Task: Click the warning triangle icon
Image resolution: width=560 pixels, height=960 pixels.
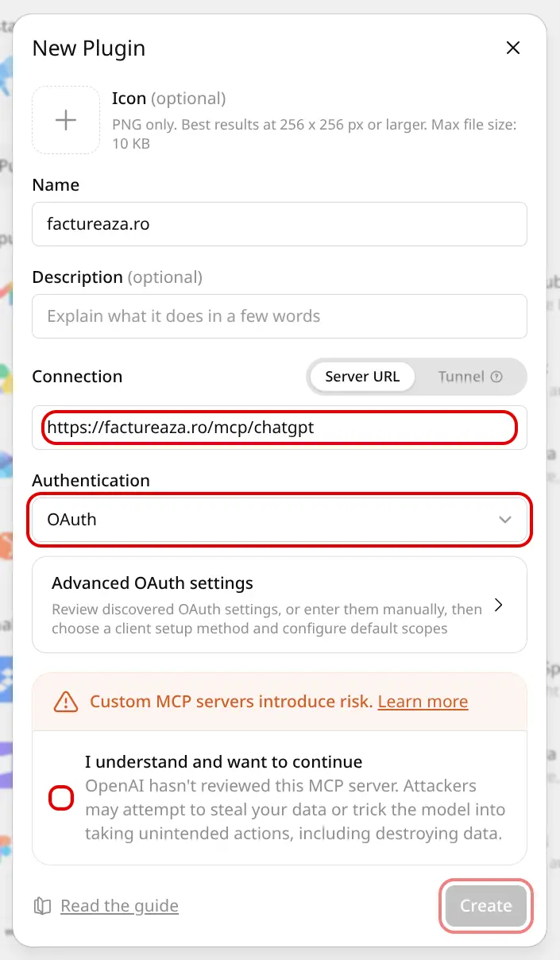Action: point(66,702)
